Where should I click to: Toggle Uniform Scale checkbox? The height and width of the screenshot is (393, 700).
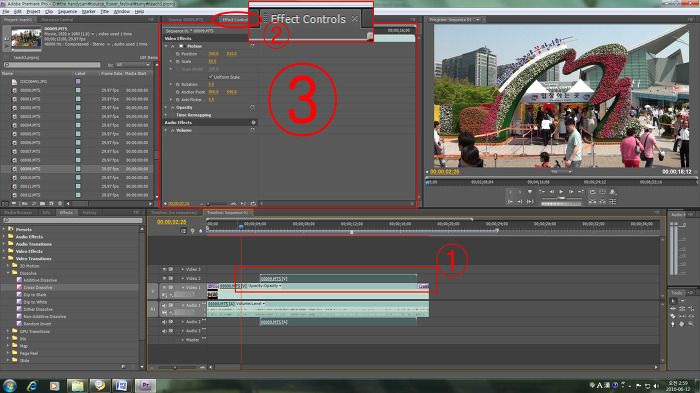[x=210, y=77]
